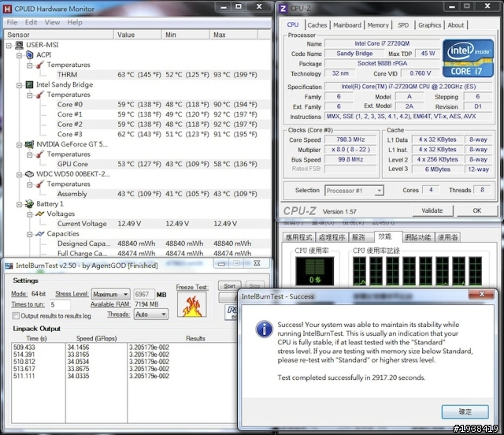Open the Stress Level Maximum dropdown
504x435 pixels.
[111, 294]
